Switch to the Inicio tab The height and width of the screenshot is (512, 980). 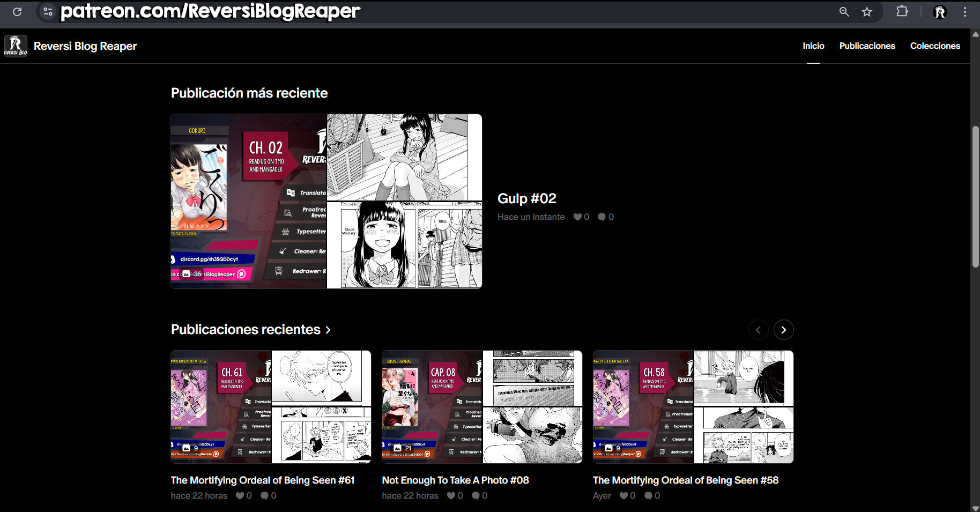pyautogui.click(x=813, y=46)
